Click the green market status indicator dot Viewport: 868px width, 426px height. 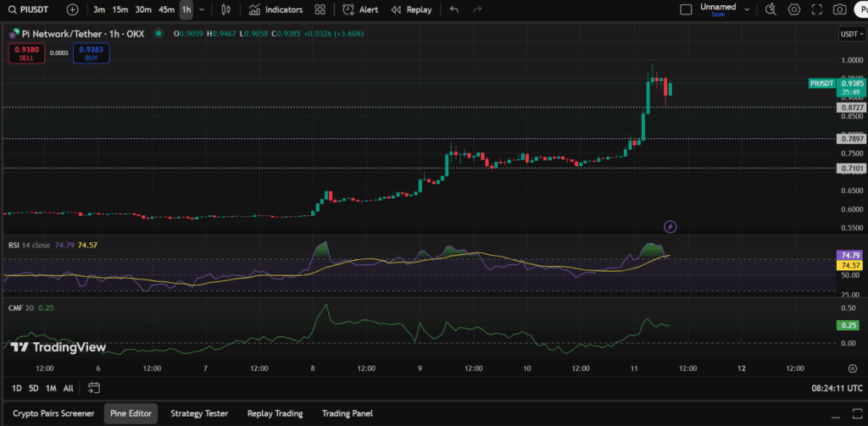pos(159,34)
